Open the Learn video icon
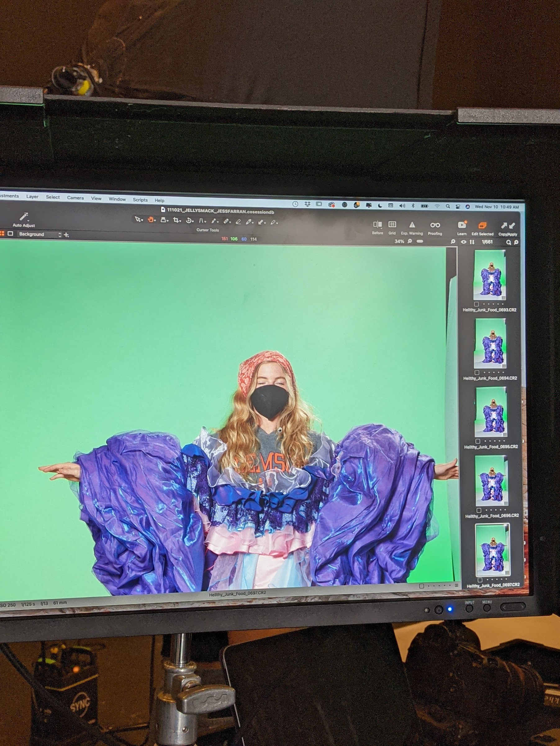Viewport: 560px width, 746px height. point(462,225)
